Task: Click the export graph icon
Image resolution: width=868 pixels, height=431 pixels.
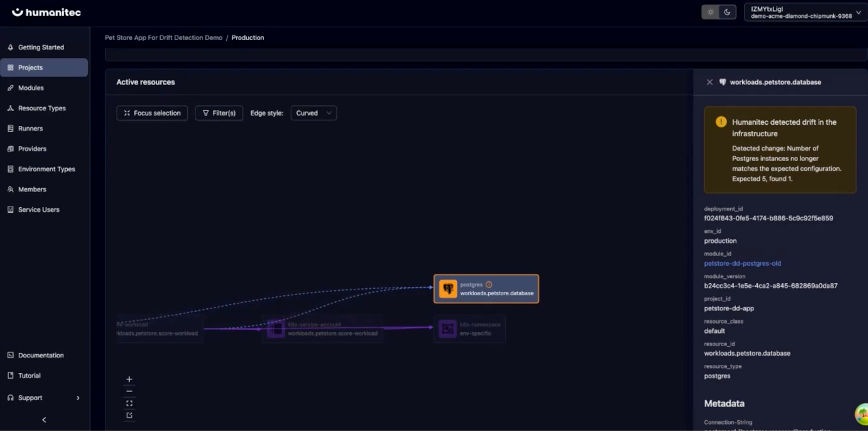Action: [129, 415]
